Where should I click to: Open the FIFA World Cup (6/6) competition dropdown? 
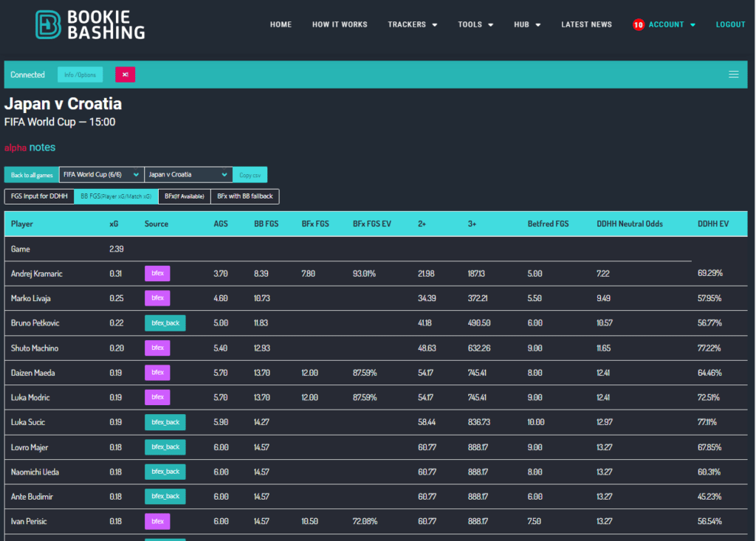click(101, 174)
